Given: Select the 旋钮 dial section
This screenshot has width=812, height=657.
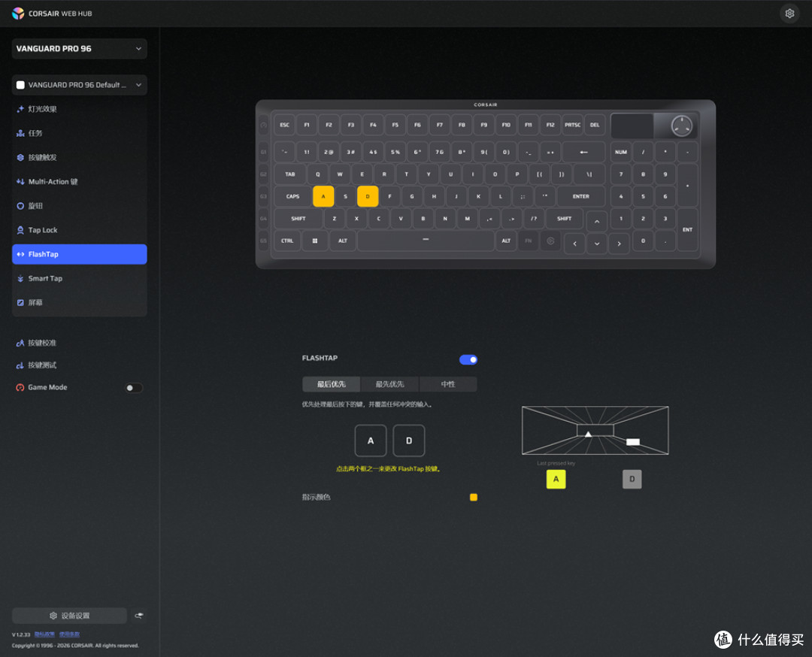Looking at the screenshot, I should (79, 205).
